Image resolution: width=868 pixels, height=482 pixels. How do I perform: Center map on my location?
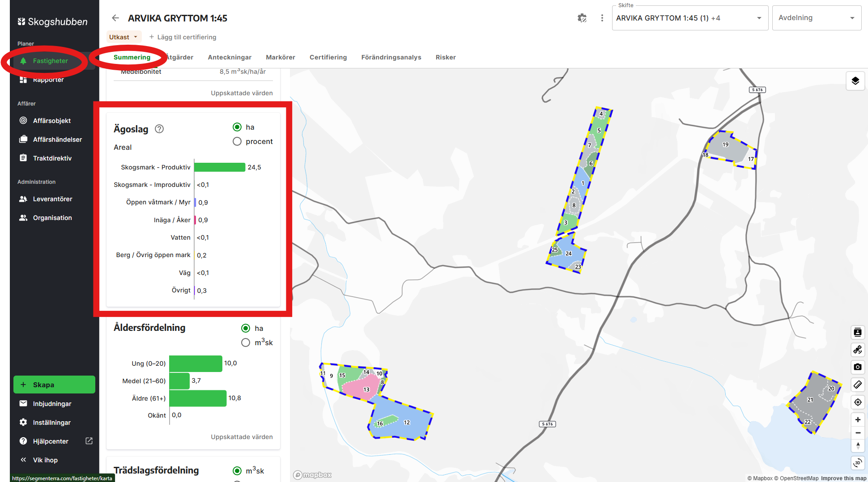coord(858,402)
